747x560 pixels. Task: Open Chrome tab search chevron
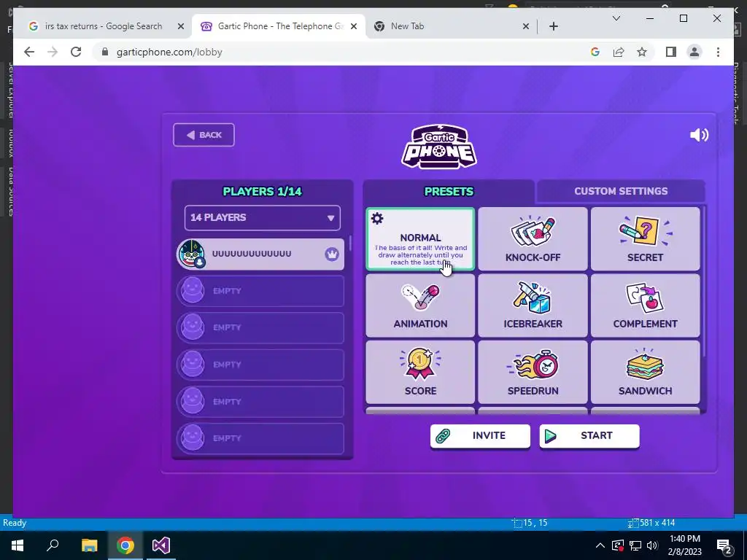tap(616, 18)
